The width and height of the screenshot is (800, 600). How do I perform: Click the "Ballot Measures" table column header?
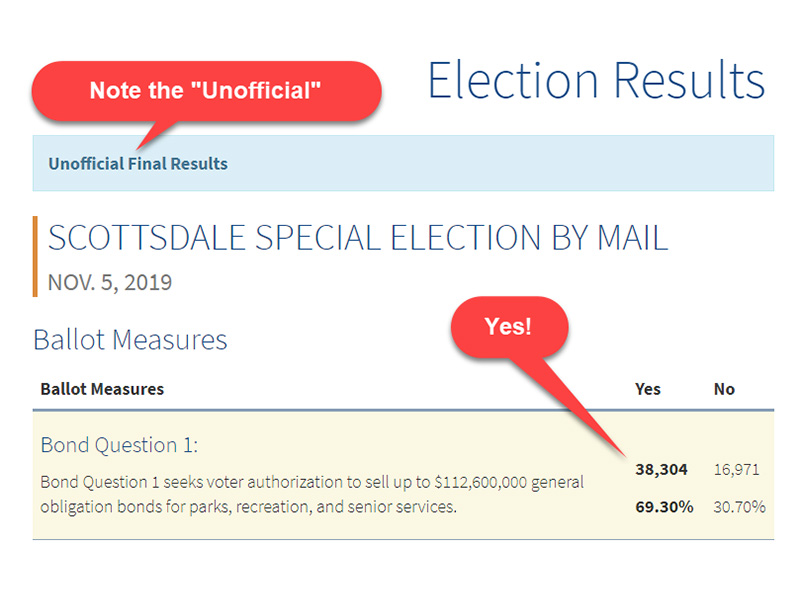pyautogui.click(x=102, y=389)
